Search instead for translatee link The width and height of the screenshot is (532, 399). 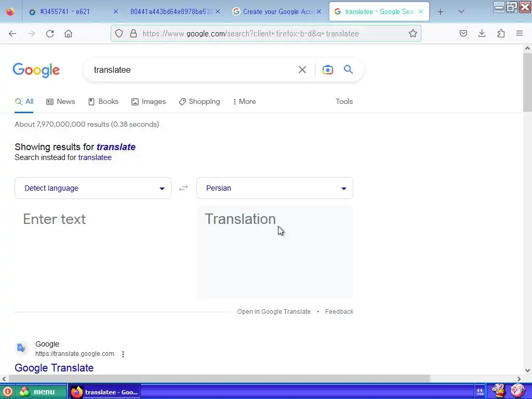pyautogui.click(x=95, y=157)
